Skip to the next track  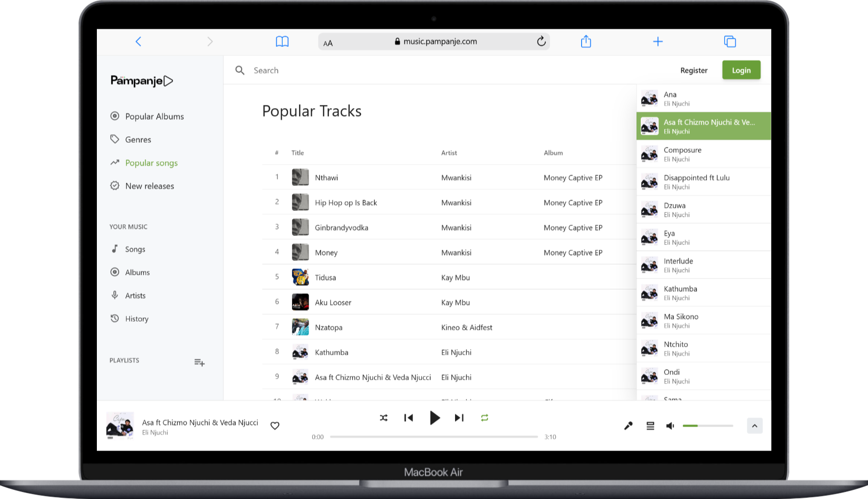tap(459, 418)
